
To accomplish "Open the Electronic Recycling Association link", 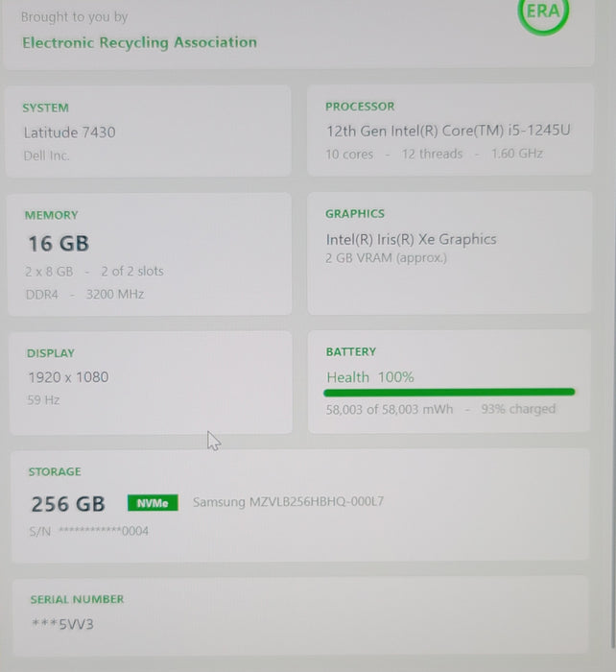I will (140, 42).
